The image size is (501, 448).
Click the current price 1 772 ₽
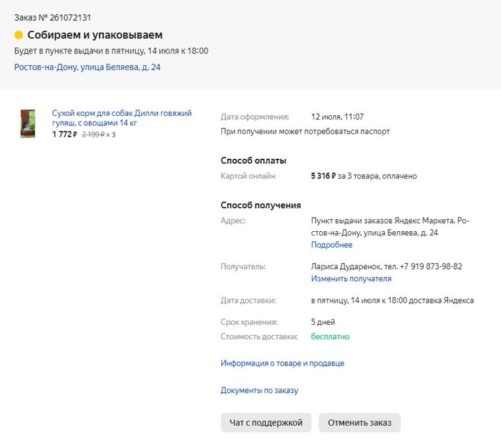(x=64, y=135)
